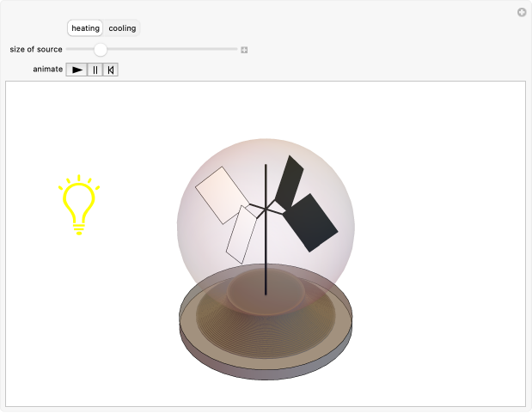Pause the animation
This screenshot has width=532, height=413.
(95, 70)
